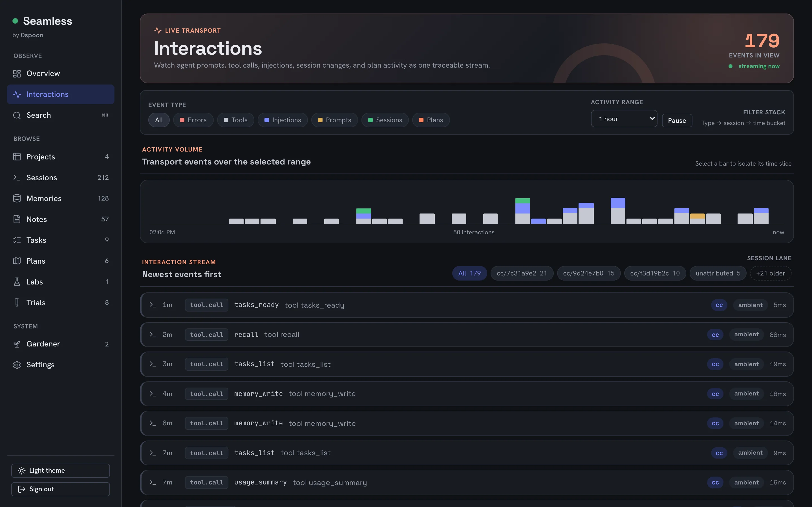Image resolution: width=812 pixels, height=507 pixels.
Task: Select the cc/7c31a9e2 session lane tab
Action: [522, 273]
